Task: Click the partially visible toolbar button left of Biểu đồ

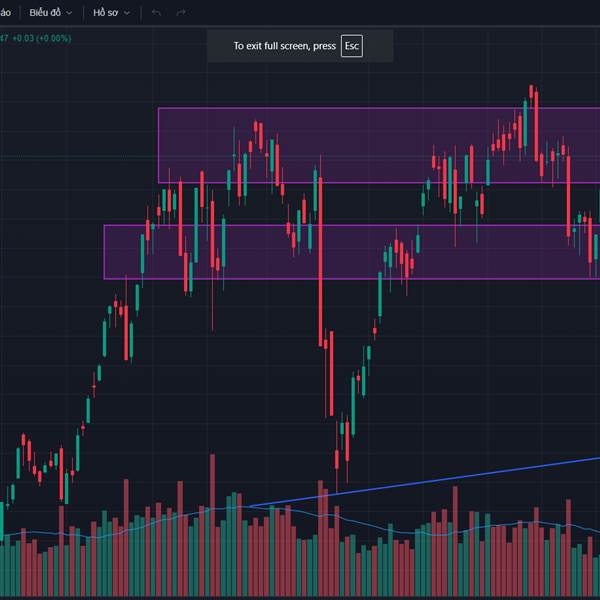Action: click(6, 13)
